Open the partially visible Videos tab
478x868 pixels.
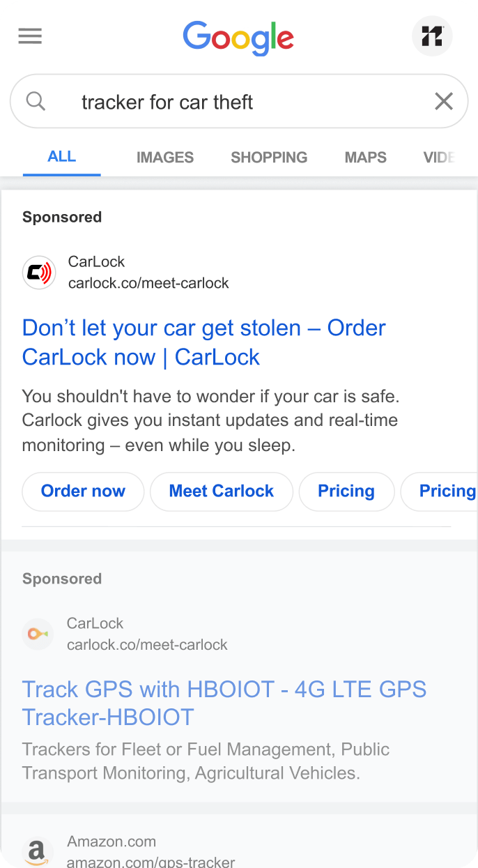(x=440, y=158)
